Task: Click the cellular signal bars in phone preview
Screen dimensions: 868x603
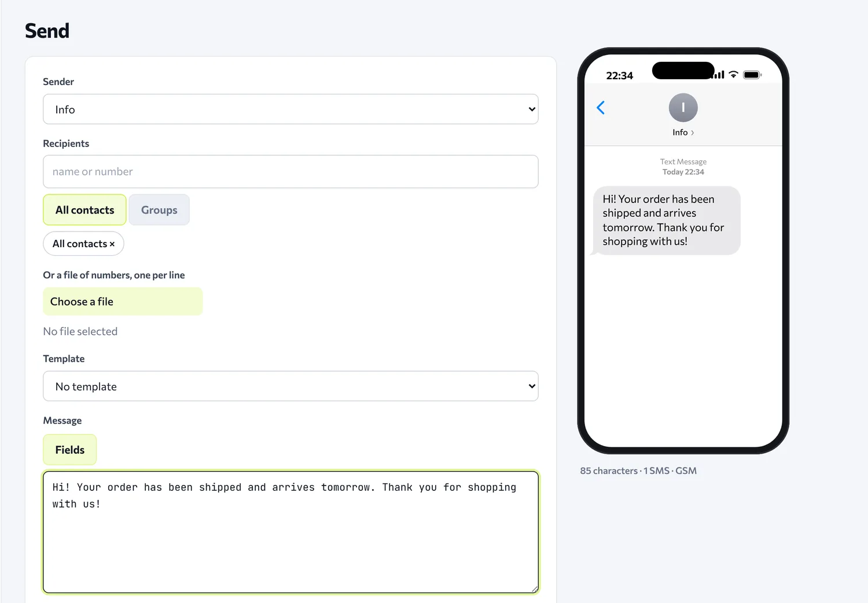Action: point(719,75)
